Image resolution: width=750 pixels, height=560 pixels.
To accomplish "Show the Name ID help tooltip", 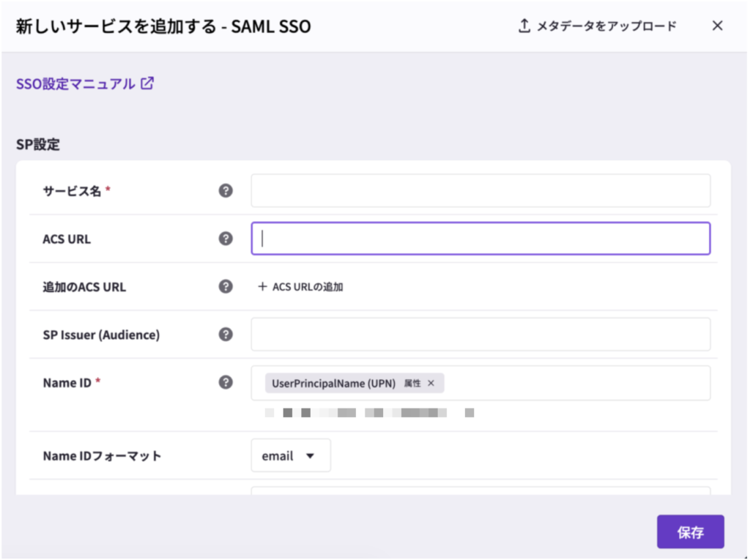I will tap(226, 382).
